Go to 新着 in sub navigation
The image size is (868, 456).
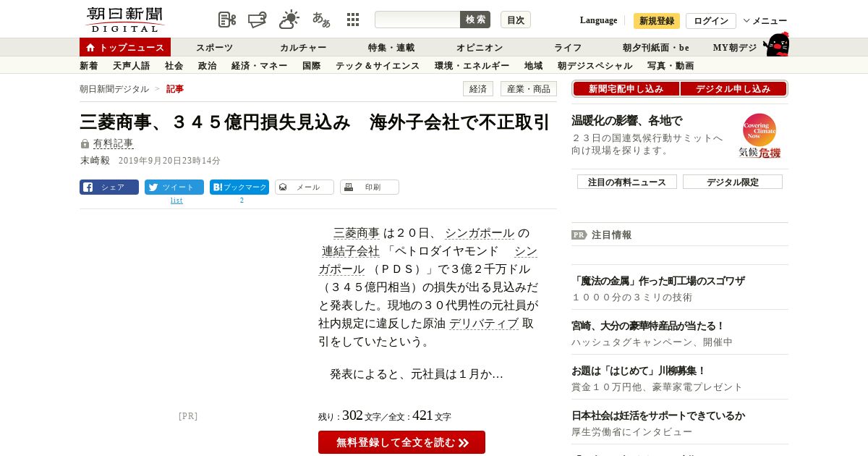point(89,65)
